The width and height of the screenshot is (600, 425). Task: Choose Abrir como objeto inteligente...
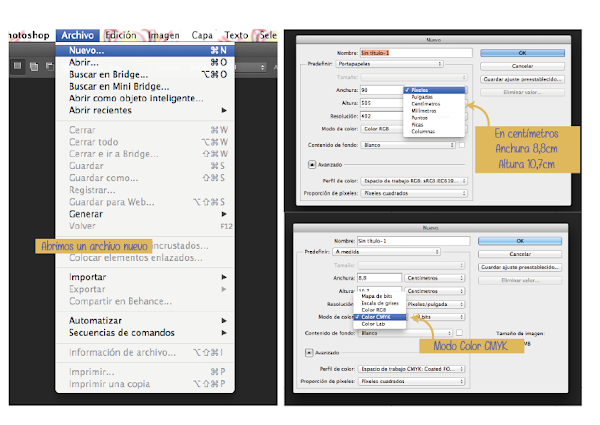point(145,98)
